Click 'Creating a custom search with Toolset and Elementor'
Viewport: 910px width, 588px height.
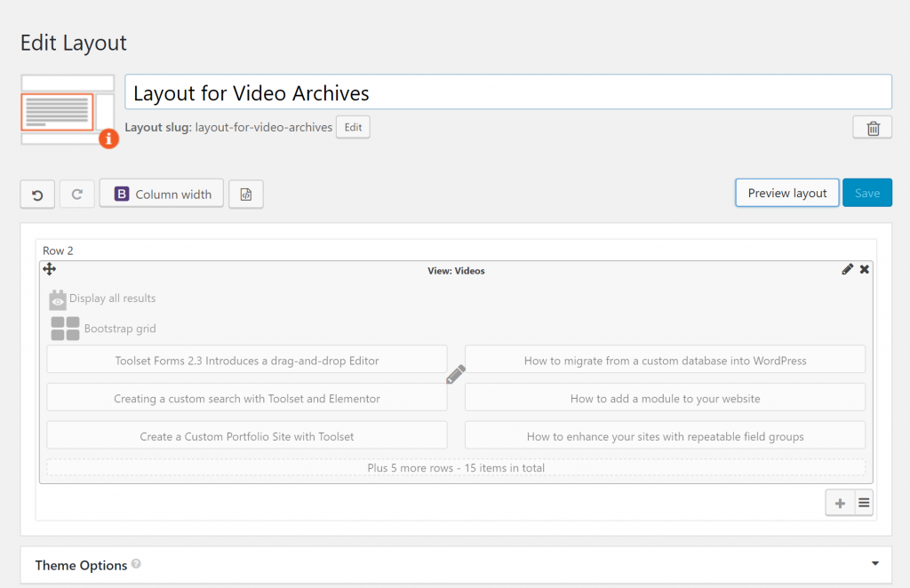(x=247, y=399)
